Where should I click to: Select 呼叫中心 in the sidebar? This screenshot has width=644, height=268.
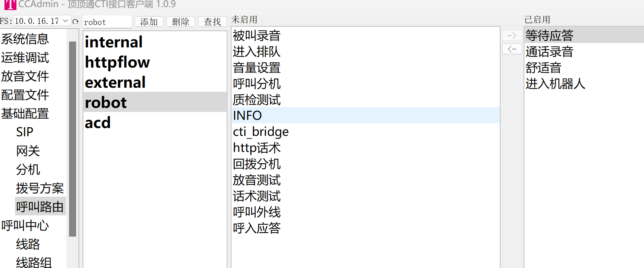point(25,225)
